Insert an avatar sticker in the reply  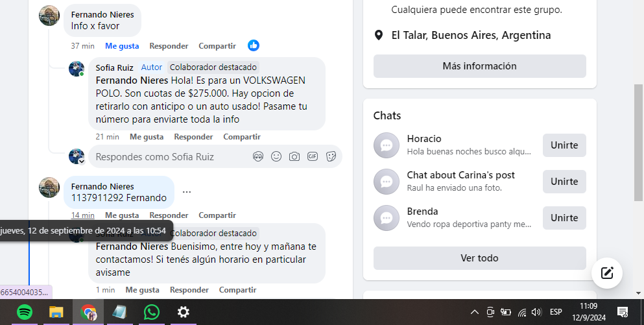click(258, 156)
